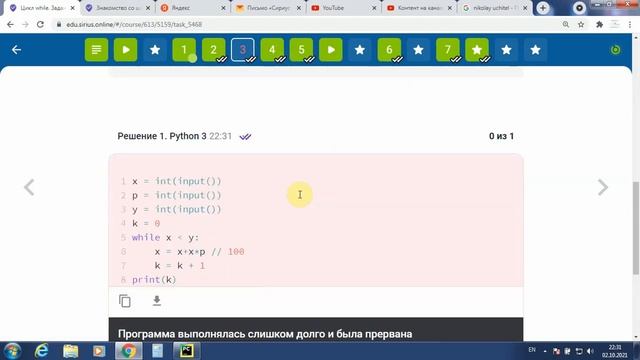Click the browser forward button
The image size is (640, 360).
pos(25,24)
